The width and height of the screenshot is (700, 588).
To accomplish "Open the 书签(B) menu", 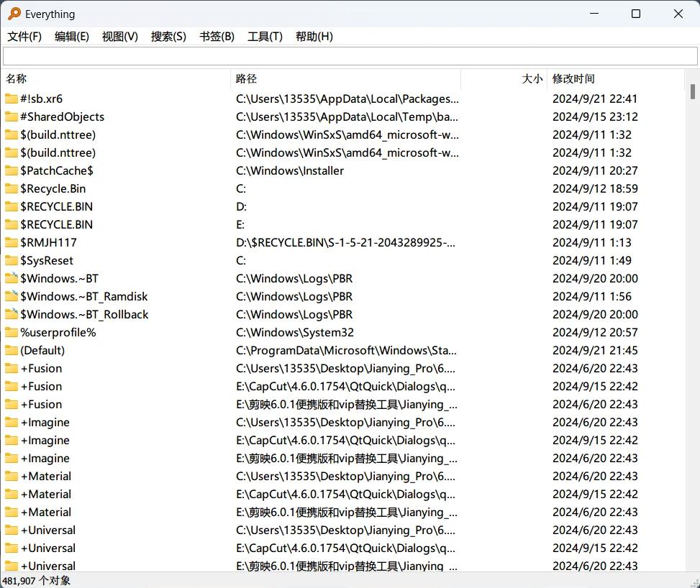I will 217,37.
